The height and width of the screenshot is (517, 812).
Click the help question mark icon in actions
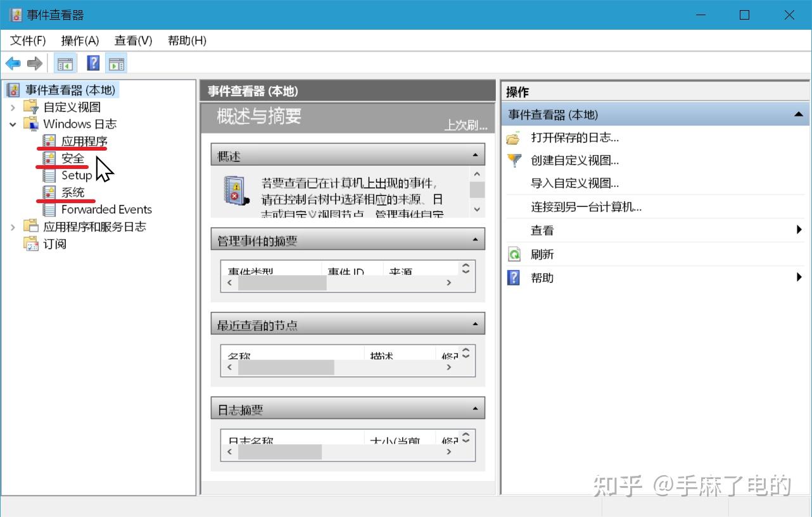(x=514, y=278)
